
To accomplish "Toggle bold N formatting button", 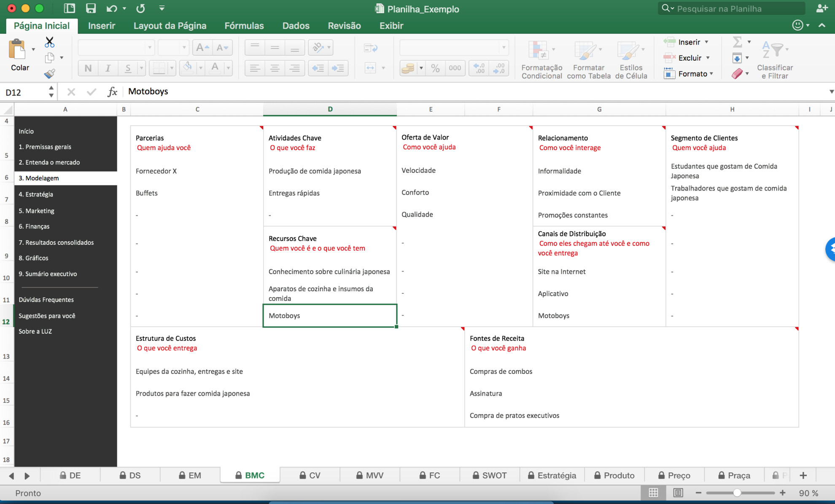I will point(88,68).
